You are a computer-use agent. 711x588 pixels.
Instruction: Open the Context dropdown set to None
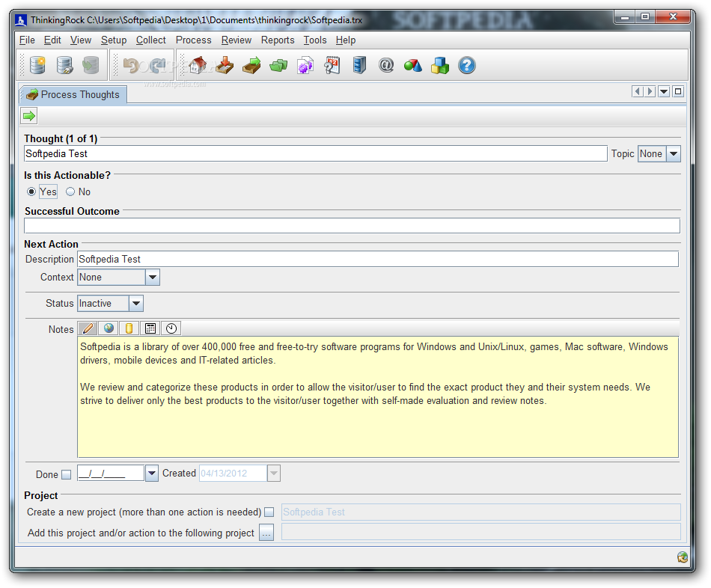tap(153, 277)
